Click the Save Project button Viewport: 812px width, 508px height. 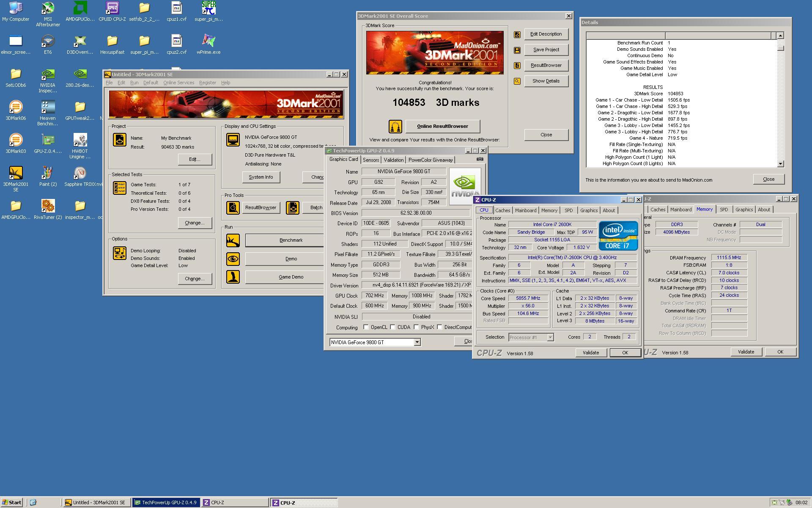546,50
